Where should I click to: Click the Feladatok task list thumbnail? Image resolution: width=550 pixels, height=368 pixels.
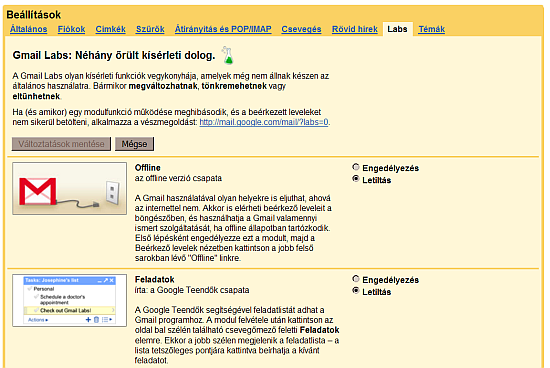pos(69,300)
